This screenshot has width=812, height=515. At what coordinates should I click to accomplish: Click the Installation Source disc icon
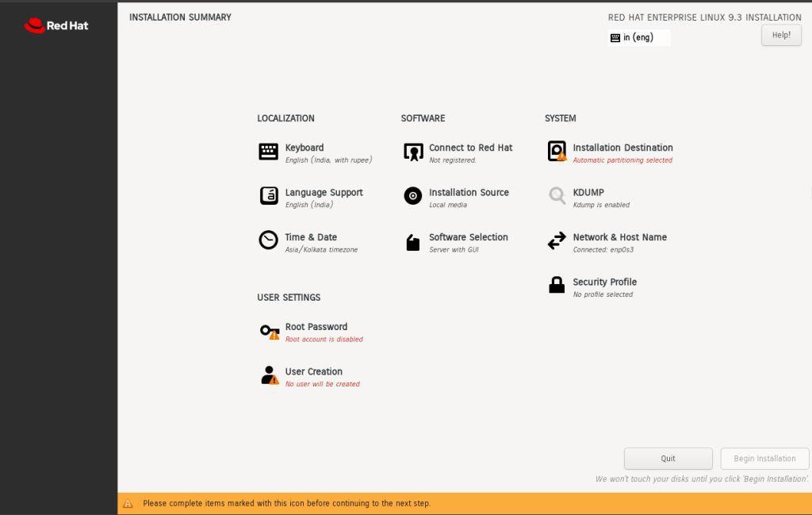[412, 196]
